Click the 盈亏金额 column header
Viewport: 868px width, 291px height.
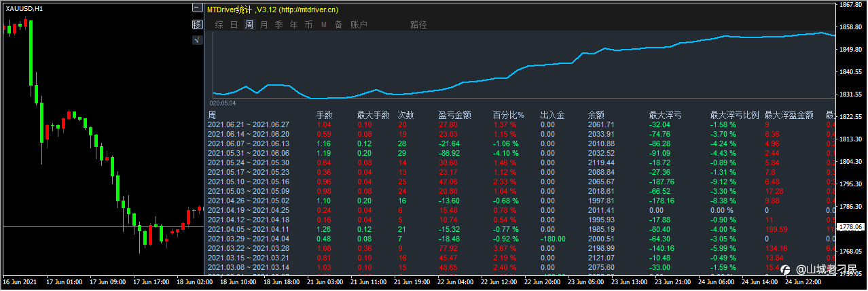[x=455, y=116]
